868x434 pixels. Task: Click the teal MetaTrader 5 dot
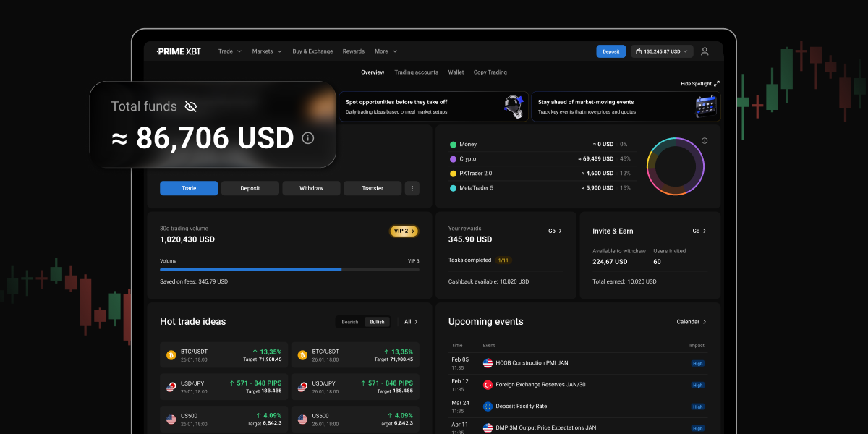pyautogui.click(x=453, y=188)
